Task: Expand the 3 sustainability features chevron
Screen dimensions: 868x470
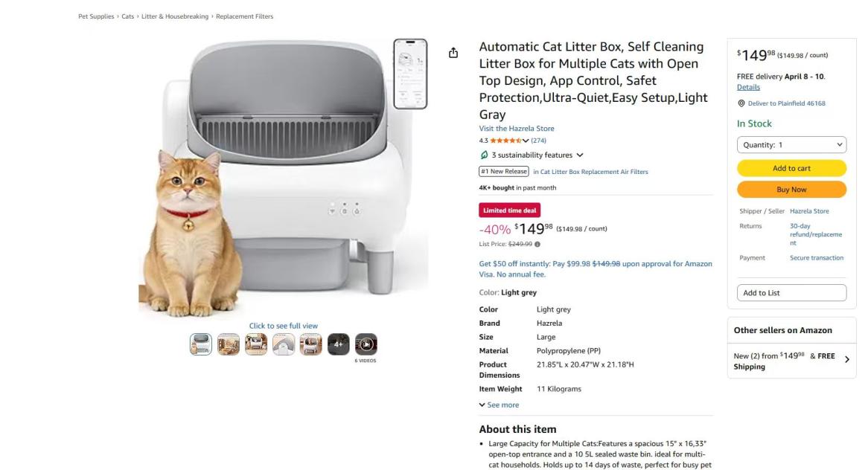Action: pos(580,155)
